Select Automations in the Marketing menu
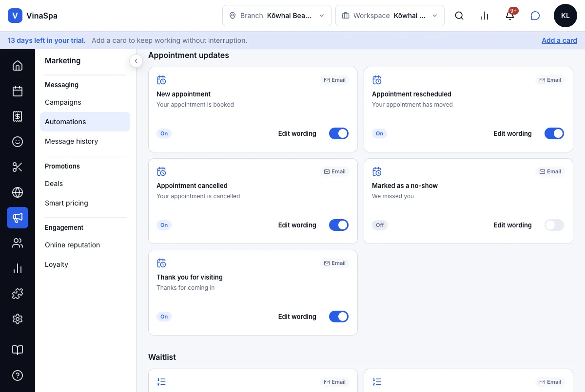Screen dimensions: 585x392 coord(85,122)
